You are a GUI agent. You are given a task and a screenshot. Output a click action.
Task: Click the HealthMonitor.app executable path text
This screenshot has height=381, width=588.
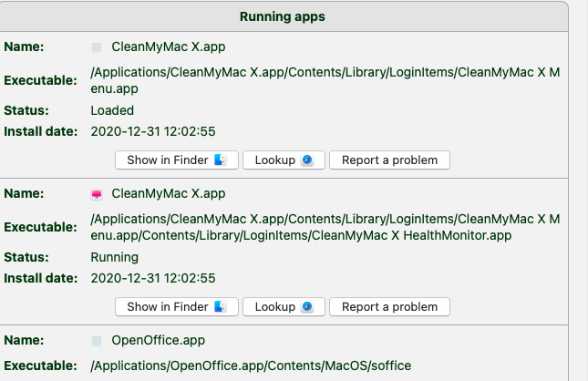point(325,227)
